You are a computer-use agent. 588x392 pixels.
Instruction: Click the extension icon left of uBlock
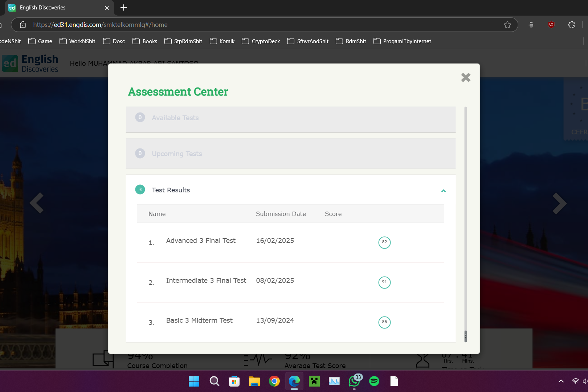click(531, 25)
